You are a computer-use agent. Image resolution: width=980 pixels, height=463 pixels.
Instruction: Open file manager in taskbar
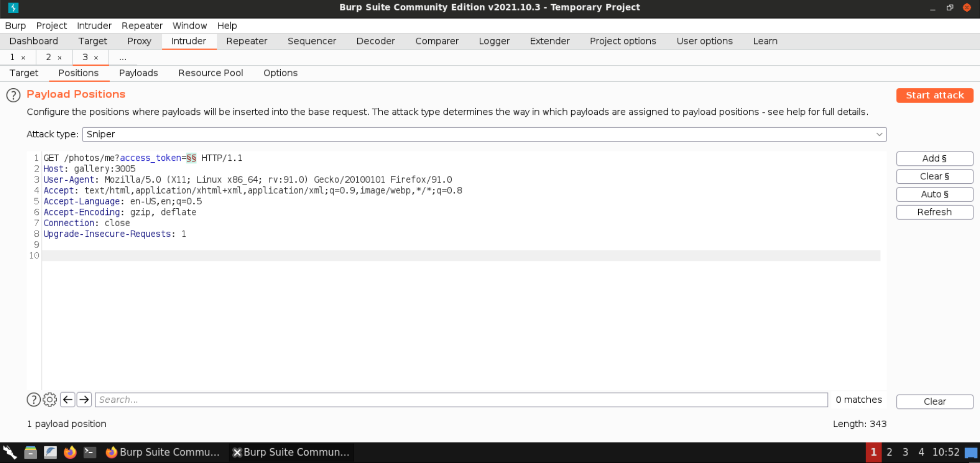(31, 452)
